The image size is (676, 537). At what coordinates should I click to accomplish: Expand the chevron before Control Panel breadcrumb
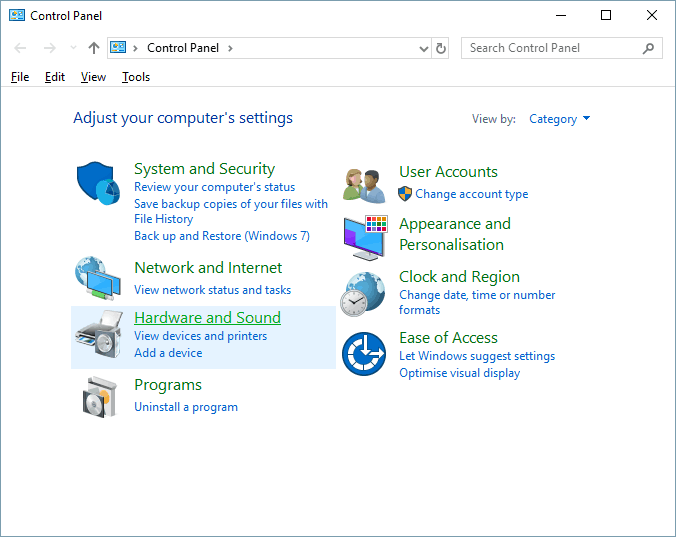[135, 48]
